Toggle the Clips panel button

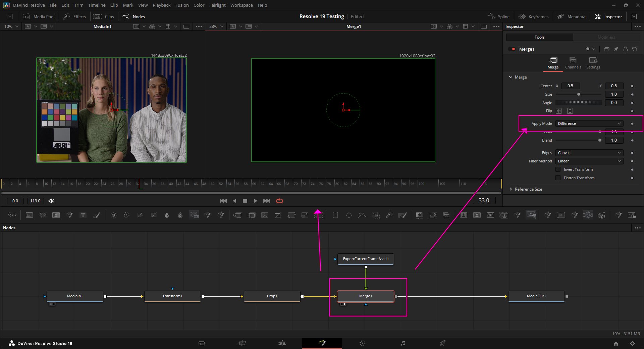pyautogui.click(x=104, y=16)
